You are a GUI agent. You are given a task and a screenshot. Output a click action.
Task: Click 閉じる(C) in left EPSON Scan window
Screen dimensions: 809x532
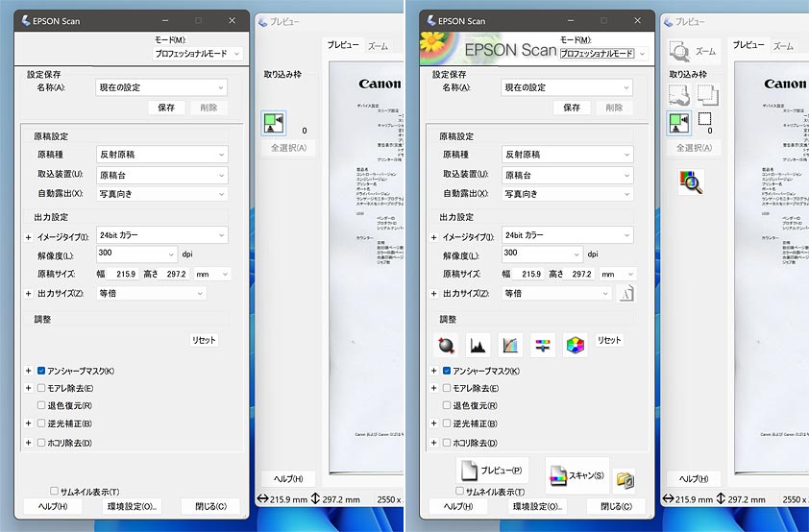point(211,506)
